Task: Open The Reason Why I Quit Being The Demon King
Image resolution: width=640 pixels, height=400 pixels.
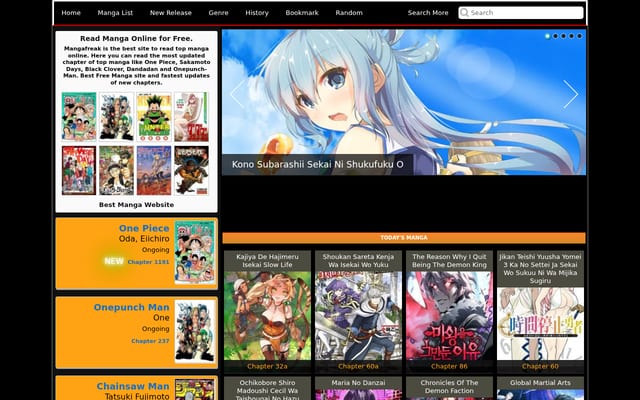Action: pos(449,261)
